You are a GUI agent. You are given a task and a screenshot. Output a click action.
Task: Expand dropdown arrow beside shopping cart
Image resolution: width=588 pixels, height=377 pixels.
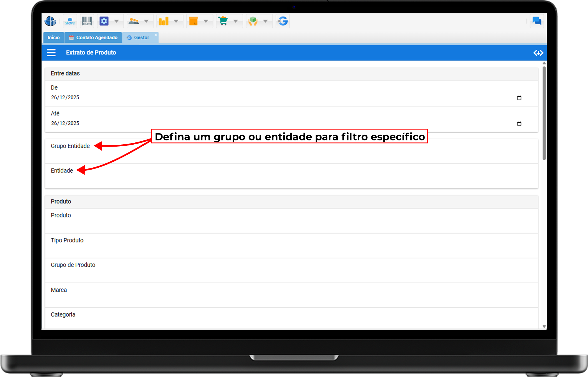pyautogui.click(x=235, y=21)
